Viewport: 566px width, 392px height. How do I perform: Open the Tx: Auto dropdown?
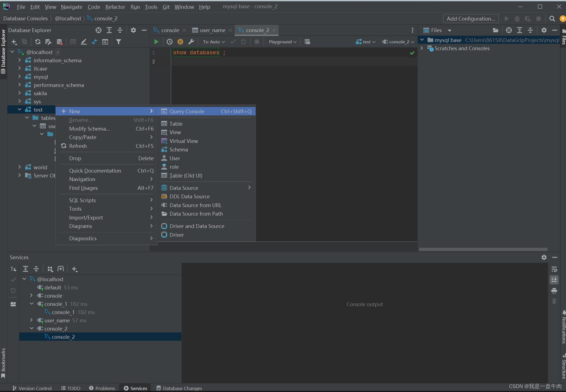[214, 42]
